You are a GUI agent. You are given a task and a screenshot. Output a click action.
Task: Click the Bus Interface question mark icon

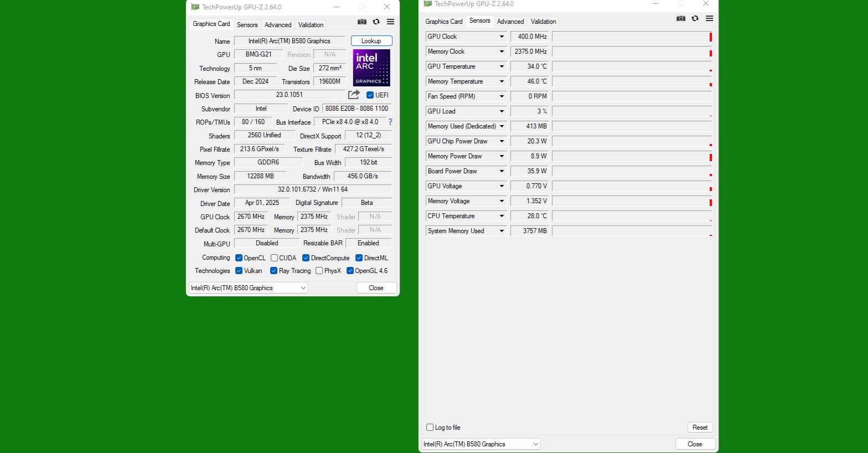(390, 122)
